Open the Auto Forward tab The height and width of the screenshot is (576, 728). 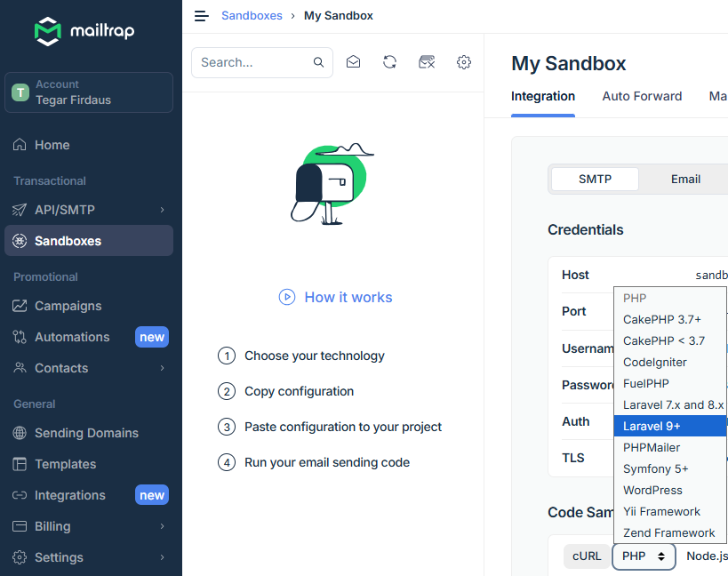pyautogui.click(x=642, y=96)
